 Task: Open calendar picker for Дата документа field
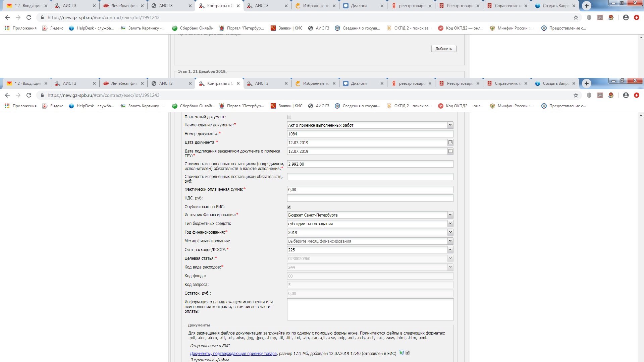pos(450,142)
